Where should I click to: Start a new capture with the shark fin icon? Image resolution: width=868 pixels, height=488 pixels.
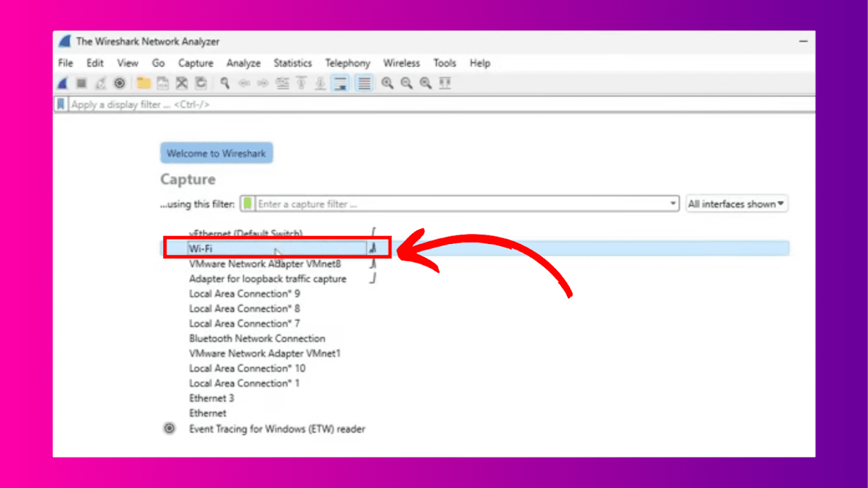click(x=62, y=83)
